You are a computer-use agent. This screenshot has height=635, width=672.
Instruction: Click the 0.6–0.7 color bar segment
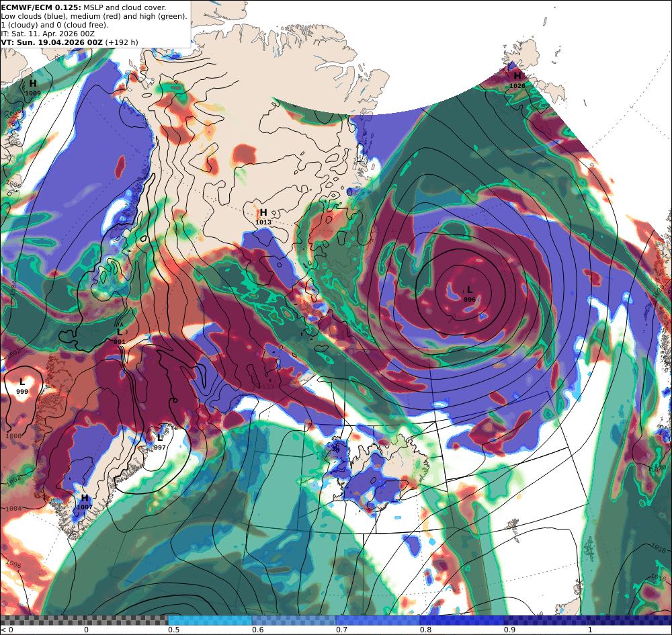(294, 620)
